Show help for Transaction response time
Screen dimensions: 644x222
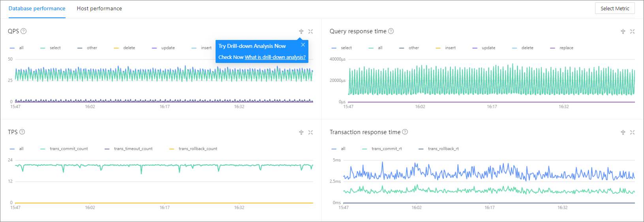(405, 132)
